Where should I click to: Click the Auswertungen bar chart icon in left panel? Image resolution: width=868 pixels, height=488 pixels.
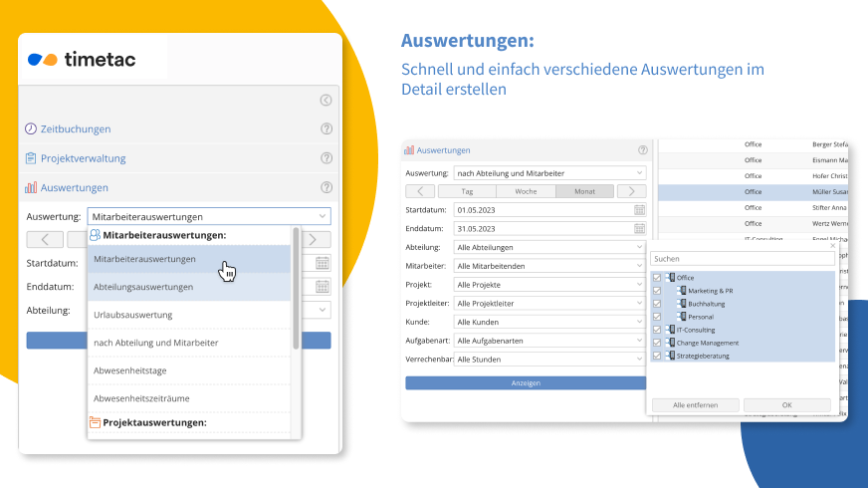point(31,187)
